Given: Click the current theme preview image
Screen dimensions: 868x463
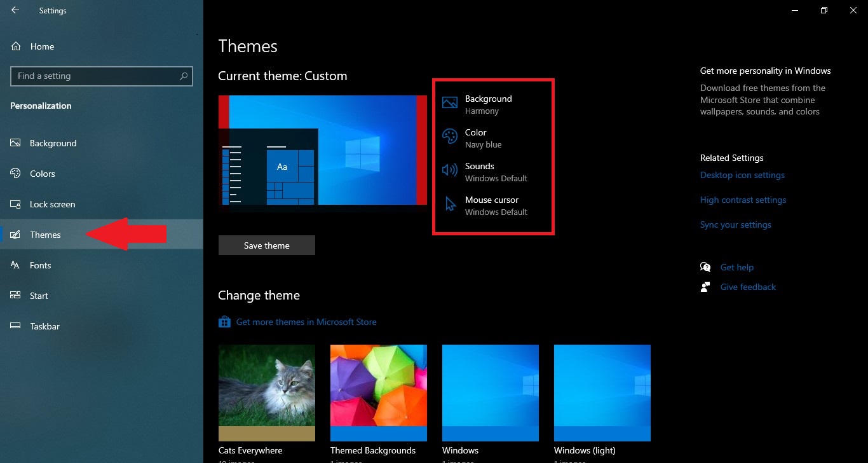Looking at the screenshot, I should pyautogui.click(x=323, y=150).
